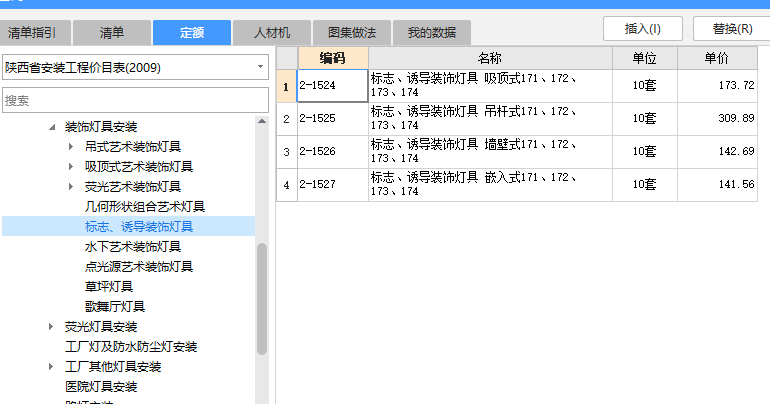Image resolution: width=770 pixels, height=404 pixels.
Task: Click the 10套 unit cell of 2-1525
Action: pos(645,119)
